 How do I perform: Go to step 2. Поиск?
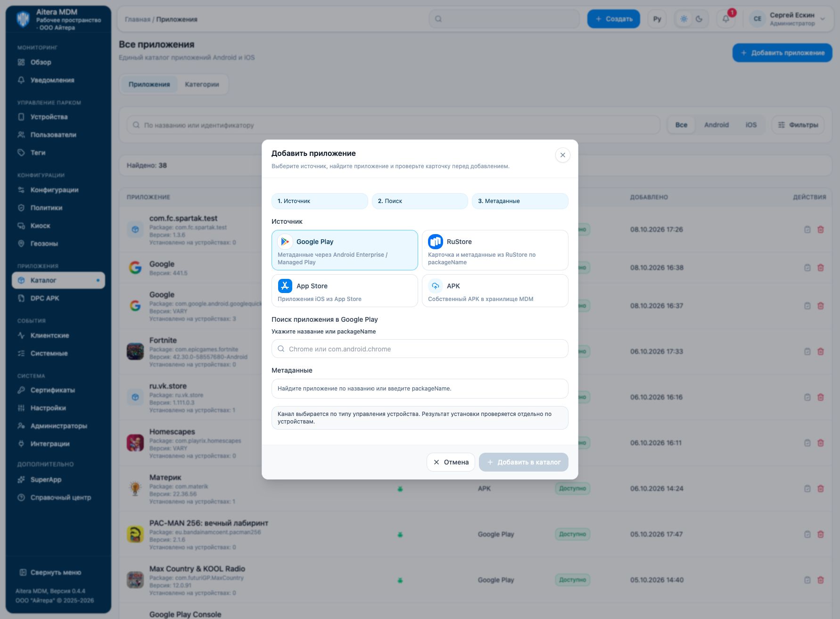[x=420, y=201]
